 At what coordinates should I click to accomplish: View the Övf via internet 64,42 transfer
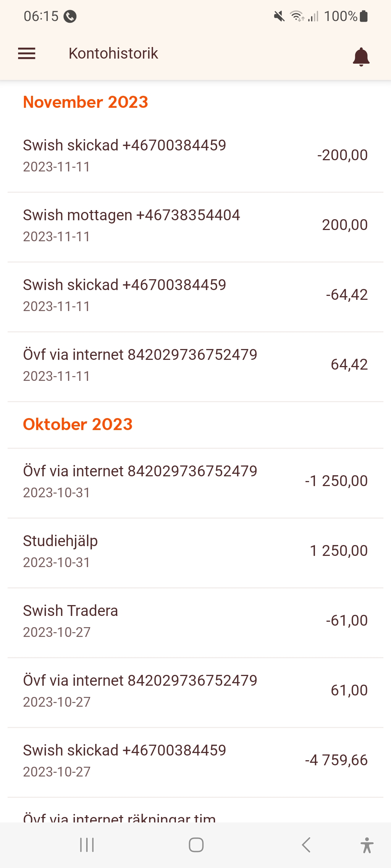pos(195,365)
